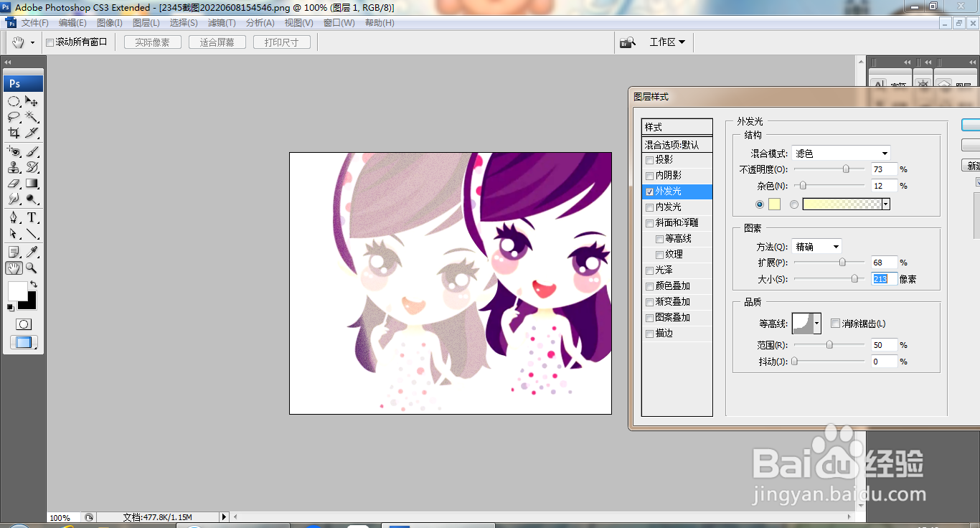The height and width of the screenshot is (528, 980).
Task: Enable 内发光 inner glow style
Action: point(650,207)
